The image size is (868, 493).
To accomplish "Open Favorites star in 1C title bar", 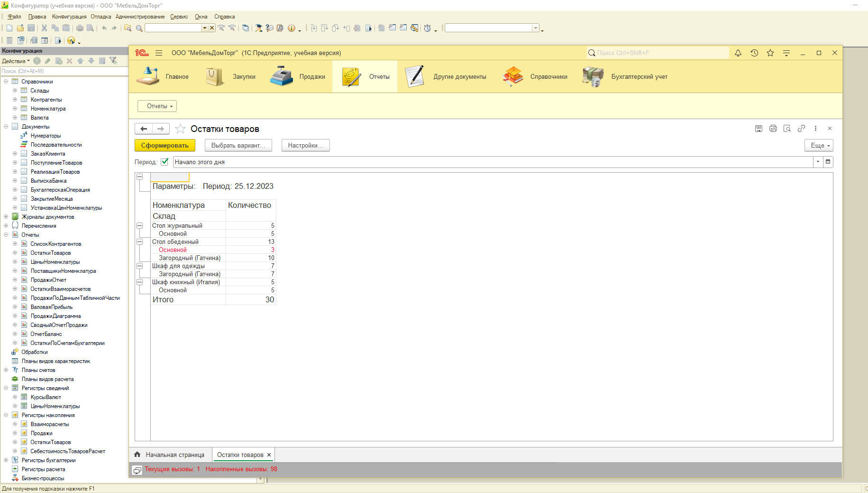I will 770,53.
